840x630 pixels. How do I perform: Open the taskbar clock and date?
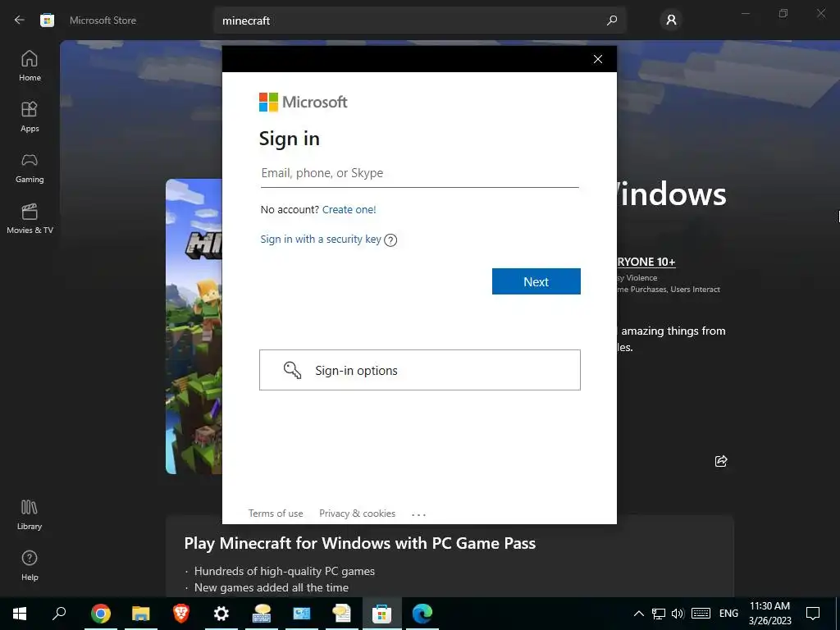pos(769,614)
